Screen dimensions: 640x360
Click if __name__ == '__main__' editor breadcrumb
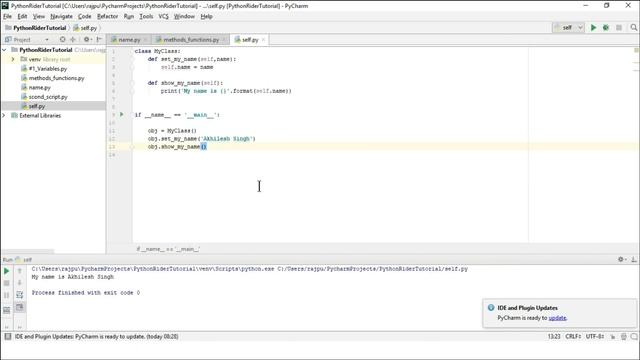click(x=168, y=249)
